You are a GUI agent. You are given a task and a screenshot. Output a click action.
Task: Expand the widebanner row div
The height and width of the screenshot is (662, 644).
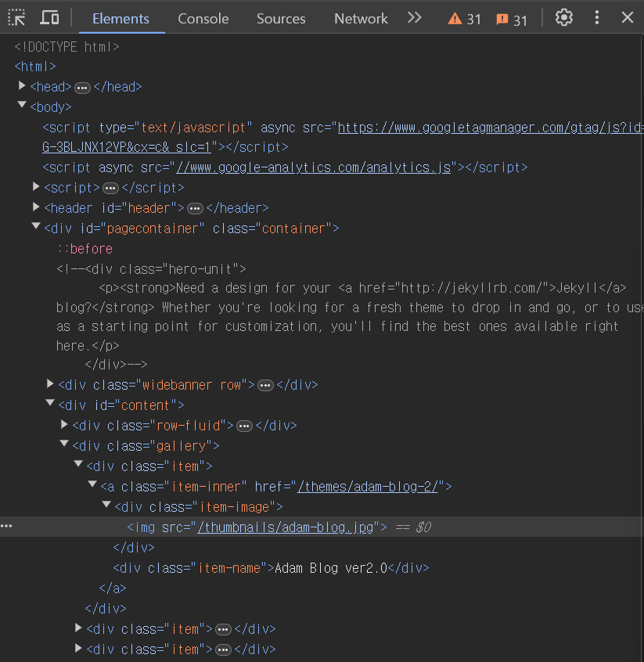50,383
